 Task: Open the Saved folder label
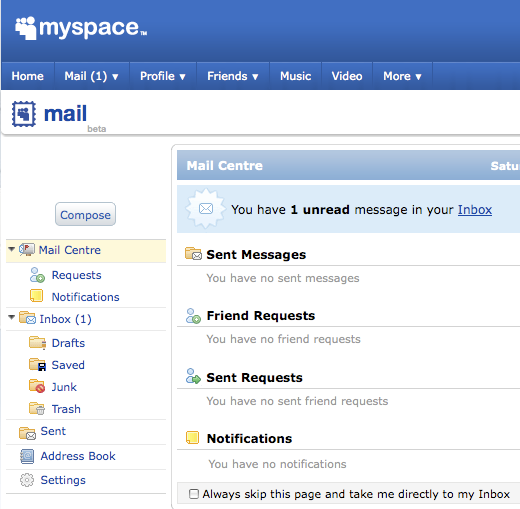(68, 365)
